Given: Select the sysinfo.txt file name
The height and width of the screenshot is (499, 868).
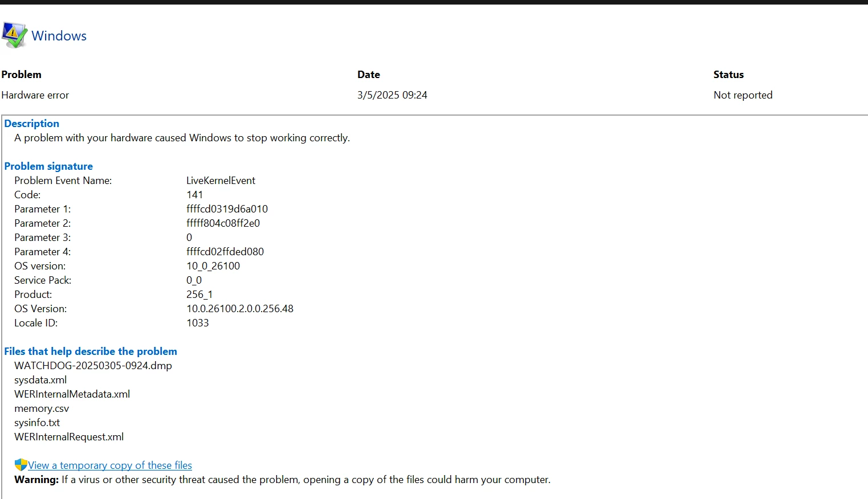Looking at the screenshot, I should [37, 423].
